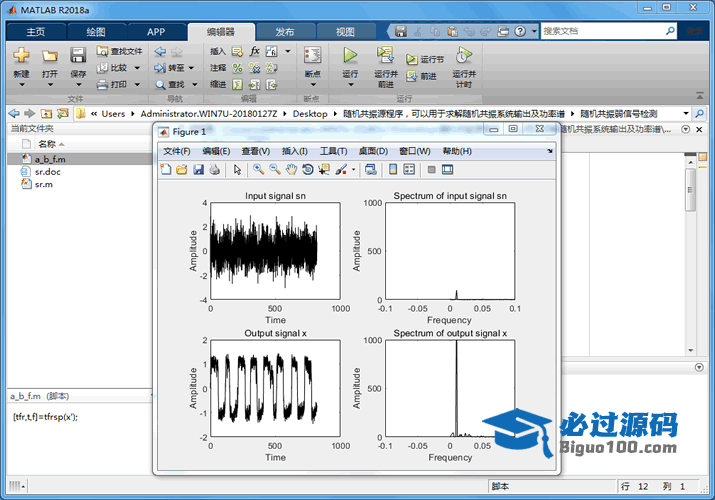Click the 查找文件 (Find Files) button
This screenshot has width=715, height=500.
pos(119,51)
